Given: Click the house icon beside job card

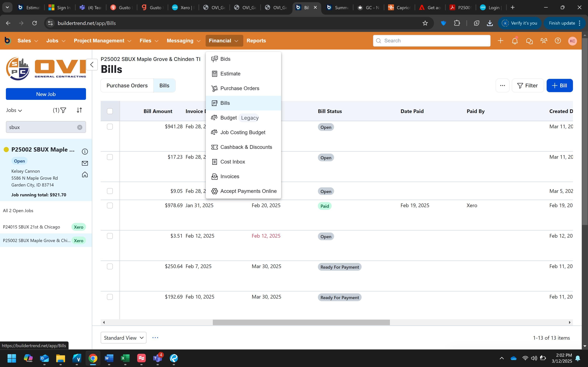Looking at the screenshot, I should tap(85, 175).
